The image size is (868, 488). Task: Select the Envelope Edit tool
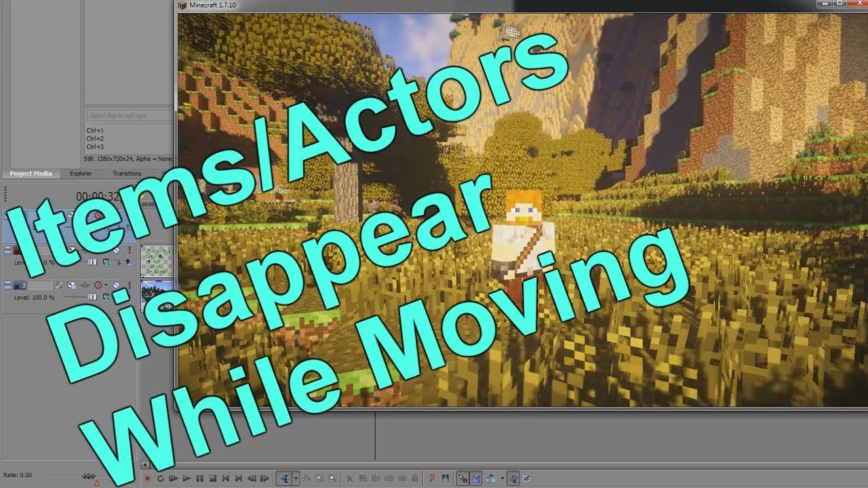point(307,479)
